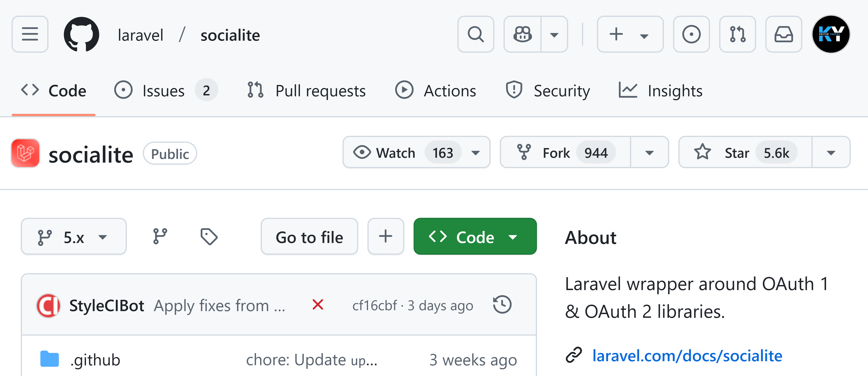Click the '3 weeks ago' timestamp
The height and width of the screenshot is (376, 868).
[473, 360]
